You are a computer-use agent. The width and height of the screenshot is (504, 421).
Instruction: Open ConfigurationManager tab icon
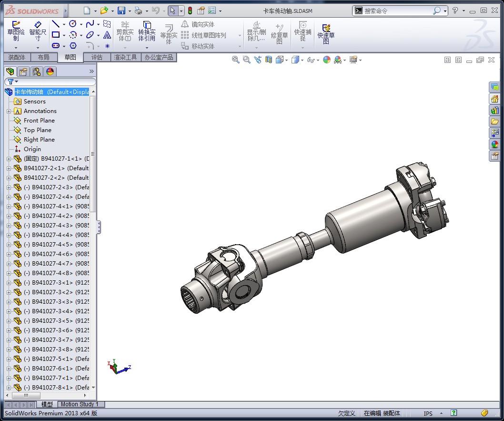tap(37, 71)
